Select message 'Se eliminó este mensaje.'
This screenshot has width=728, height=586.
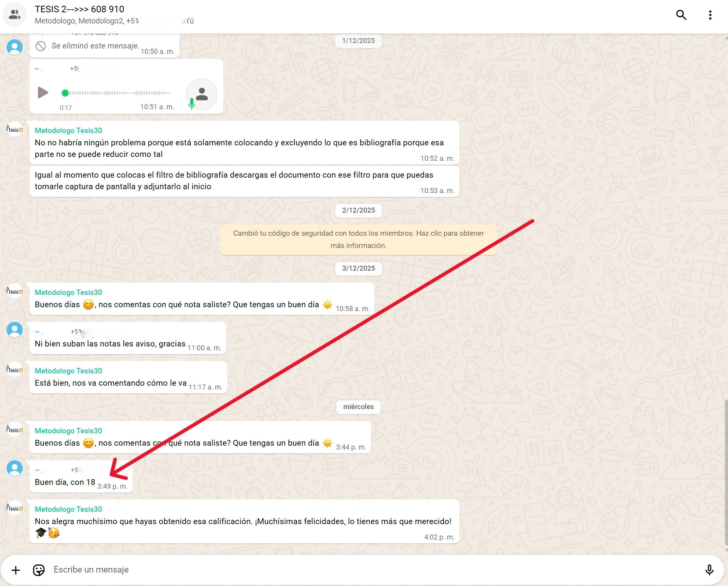(105, 46)
